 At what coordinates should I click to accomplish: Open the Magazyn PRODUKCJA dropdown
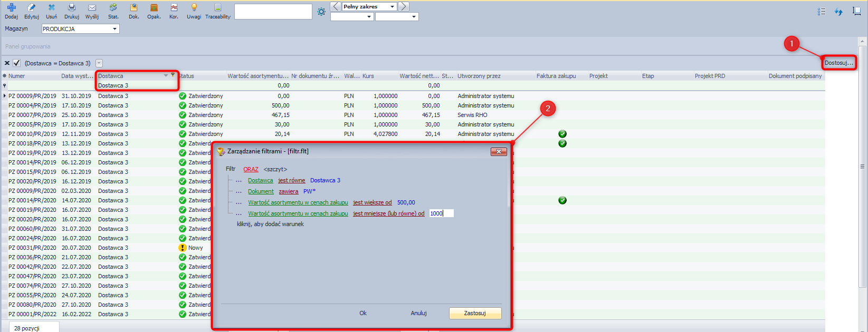[115, 29]
